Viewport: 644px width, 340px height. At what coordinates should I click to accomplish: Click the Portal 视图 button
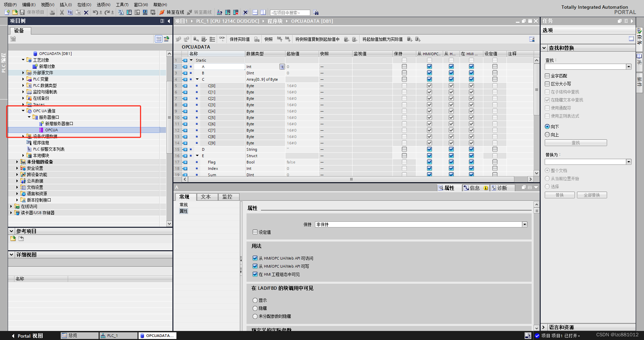coord(28,336)
